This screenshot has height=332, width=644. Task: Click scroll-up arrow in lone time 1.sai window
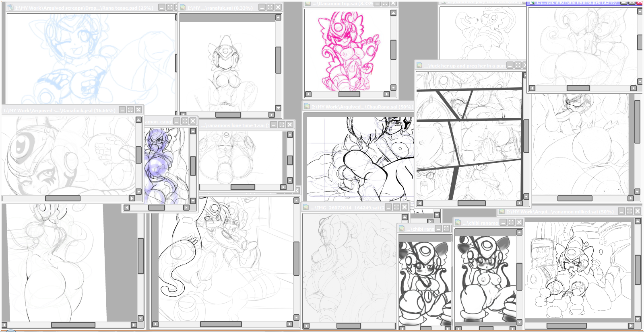click(290, 135)
